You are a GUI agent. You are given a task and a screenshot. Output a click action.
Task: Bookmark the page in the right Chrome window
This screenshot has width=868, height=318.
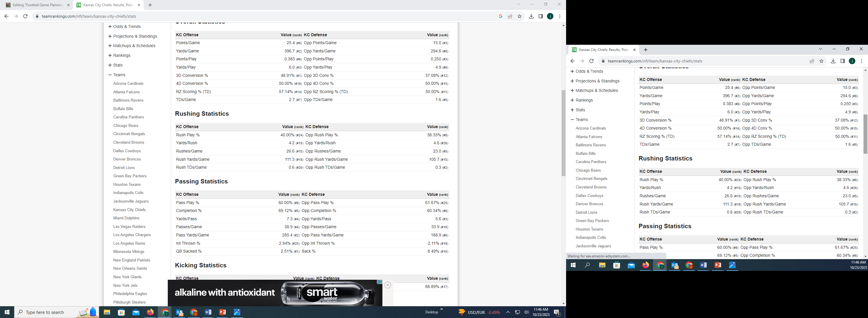821,61
